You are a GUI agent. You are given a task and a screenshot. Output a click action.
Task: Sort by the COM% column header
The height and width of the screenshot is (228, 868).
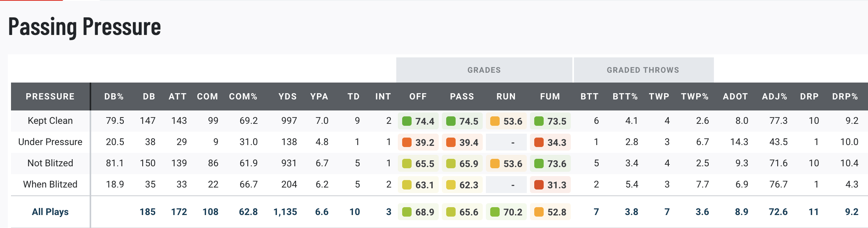click(243, 97)
